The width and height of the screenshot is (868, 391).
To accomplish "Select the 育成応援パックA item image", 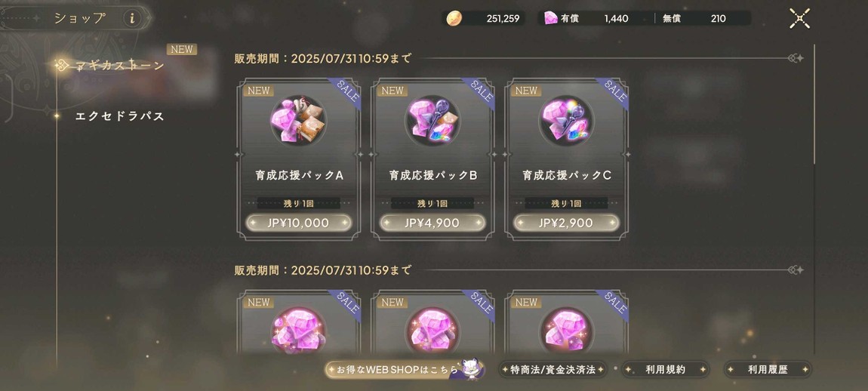I will tap(298, 121).
